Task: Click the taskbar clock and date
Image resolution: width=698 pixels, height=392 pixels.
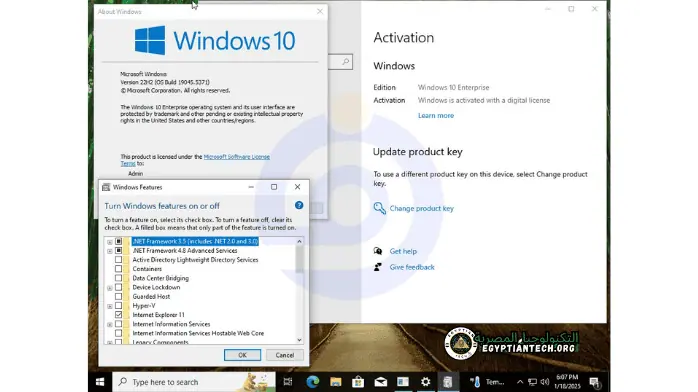Action: [x=567, y=382]
